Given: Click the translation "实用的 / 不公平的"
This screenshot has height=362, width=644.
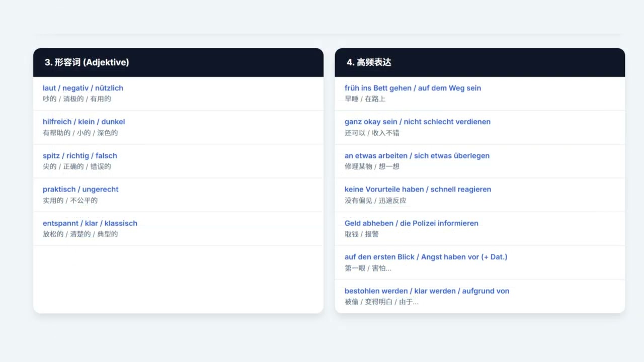Looking at the screenshot, I should click(x=70, y=201).
